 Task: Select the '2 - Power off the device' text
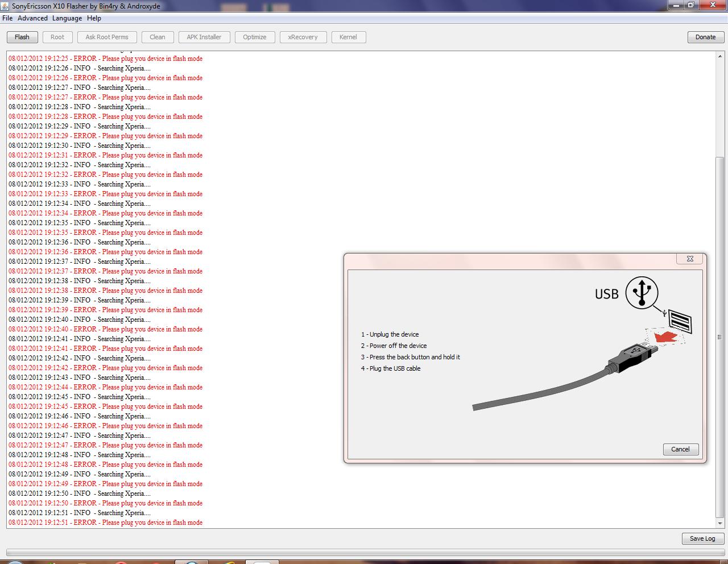(x=394, y=346)
